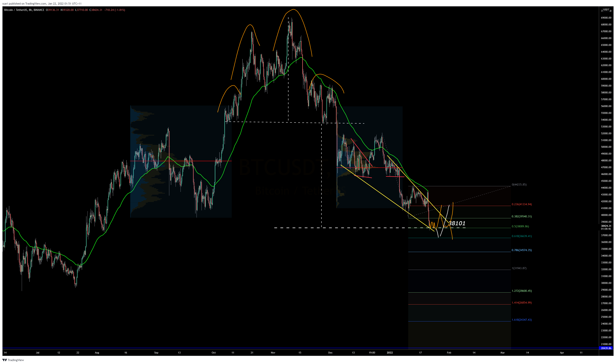Click the 33000.00 price axis label
This screenshot has height=364, width=616.
pyautogui.click(x=606, y=262)
